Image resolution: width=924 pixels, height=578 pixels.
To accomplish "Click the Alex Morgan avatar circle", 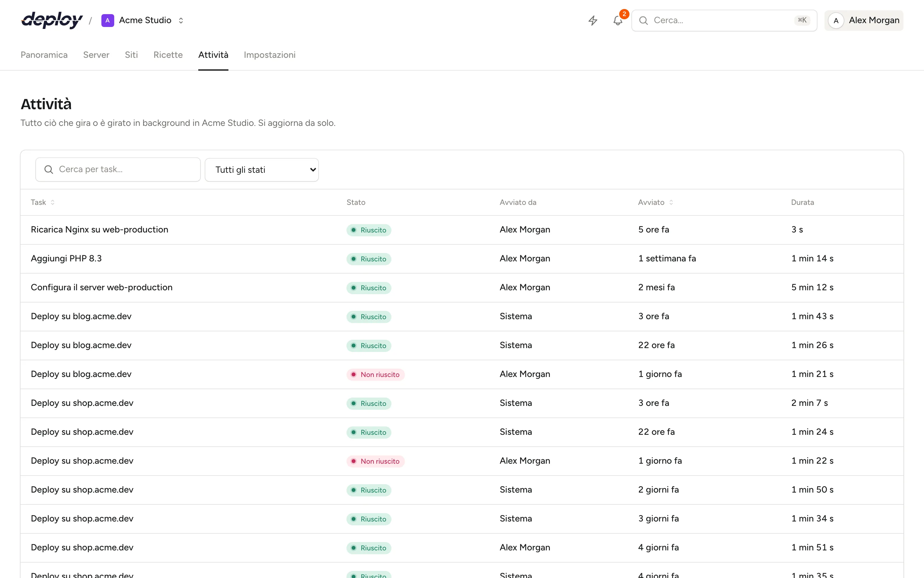I will [x=836, y=21].
